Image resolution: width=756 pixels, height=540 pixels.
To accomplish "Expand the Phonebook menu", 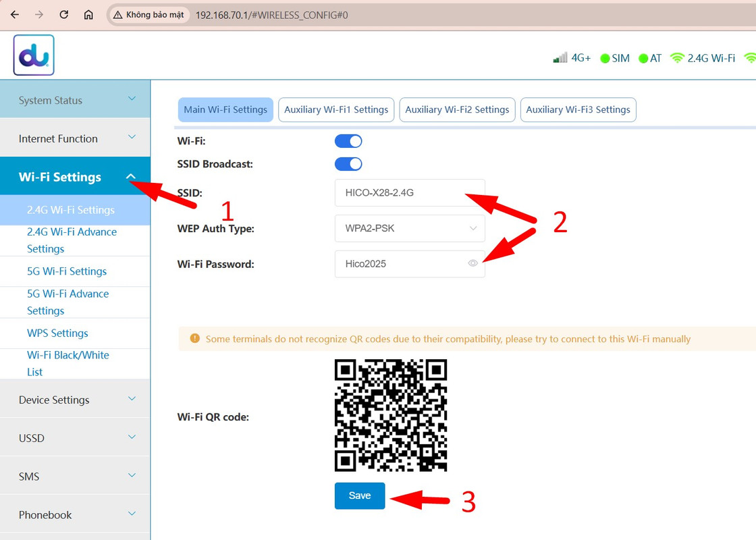I will [x=75, y=514].
